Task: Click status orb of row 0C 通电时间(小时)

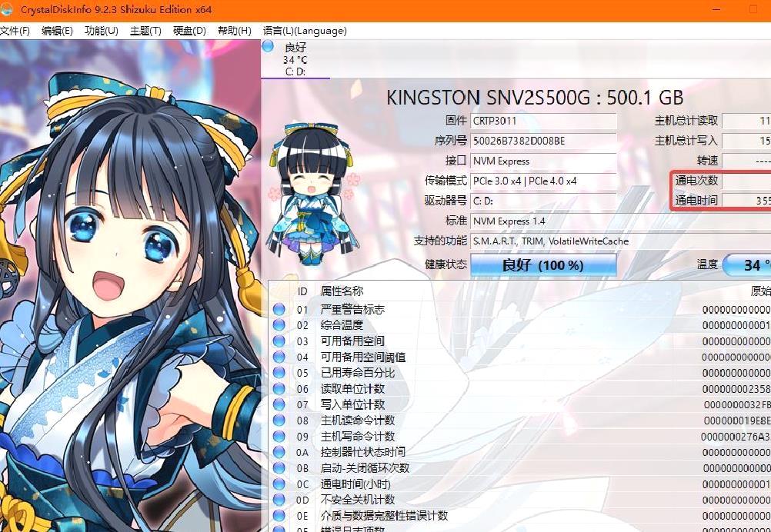Action: [x=279, y=484]
